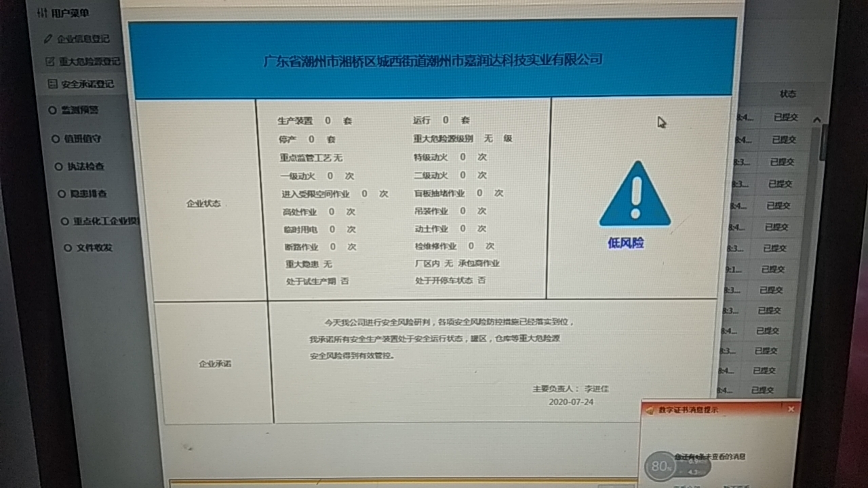This screenshot has height=488, width=868.
Task: Click the sliders icon beside 用户菜单
Action: 42,13
